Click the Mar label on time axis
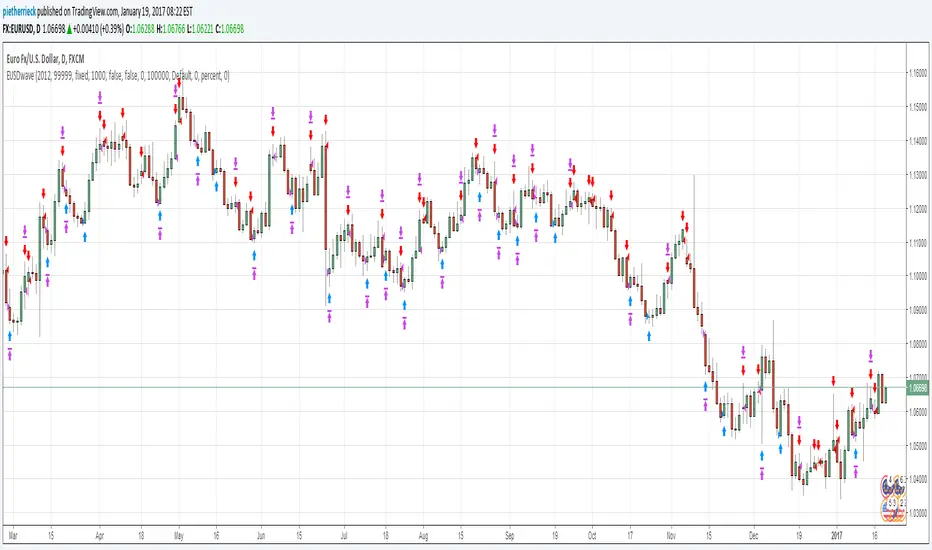This screenshot has height=550, width=932. pos(12,536)
